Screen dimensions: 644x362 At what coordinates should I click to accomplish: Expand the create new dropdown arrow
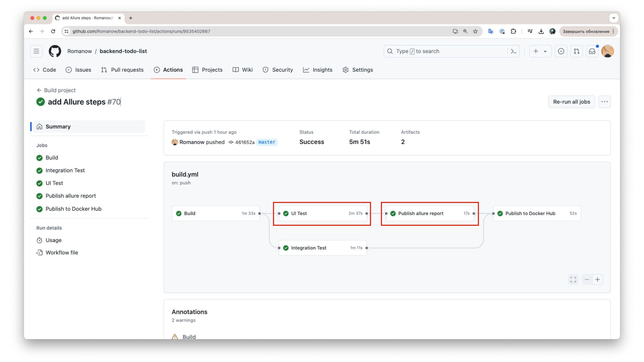(x=545, y=51)
